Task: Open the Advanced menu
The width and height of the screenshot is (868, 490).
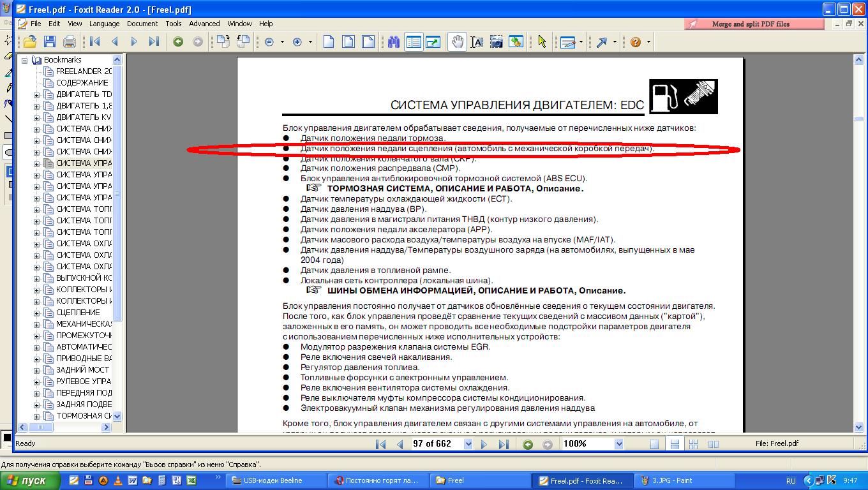Action: 204,24
